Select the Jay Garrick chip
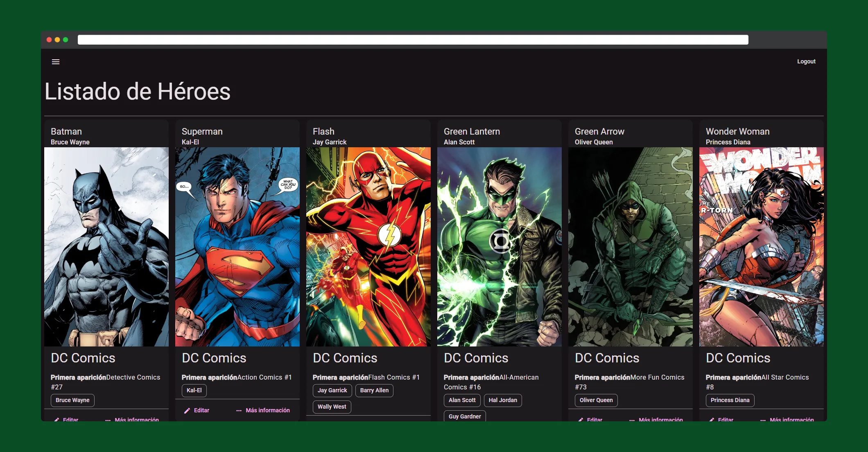The image size is (868, 452). click(x=332, y=390)
